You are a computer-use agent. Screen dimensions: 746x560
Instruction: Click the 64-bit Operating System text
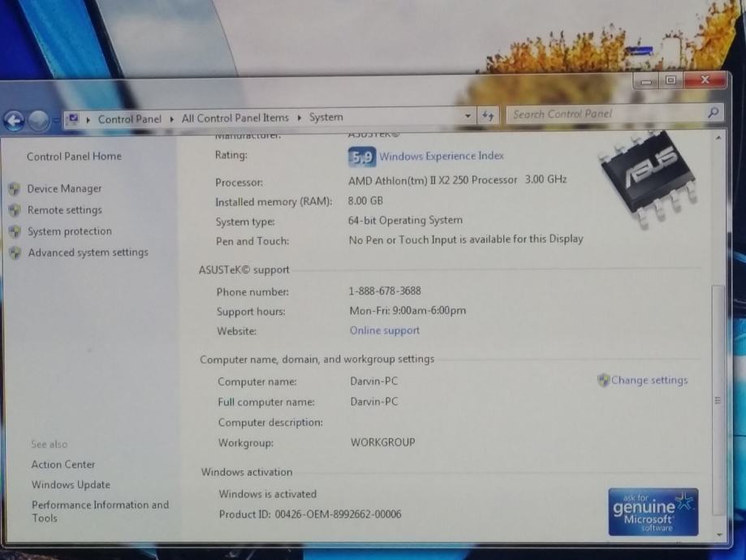point(405,220)
